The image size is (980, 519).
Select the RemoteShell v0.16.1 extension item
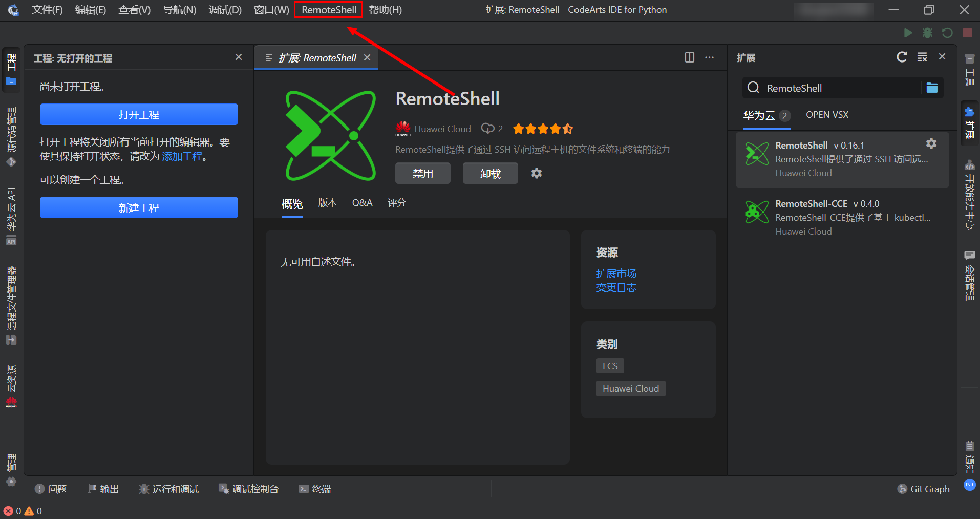[x=842, y=159]
